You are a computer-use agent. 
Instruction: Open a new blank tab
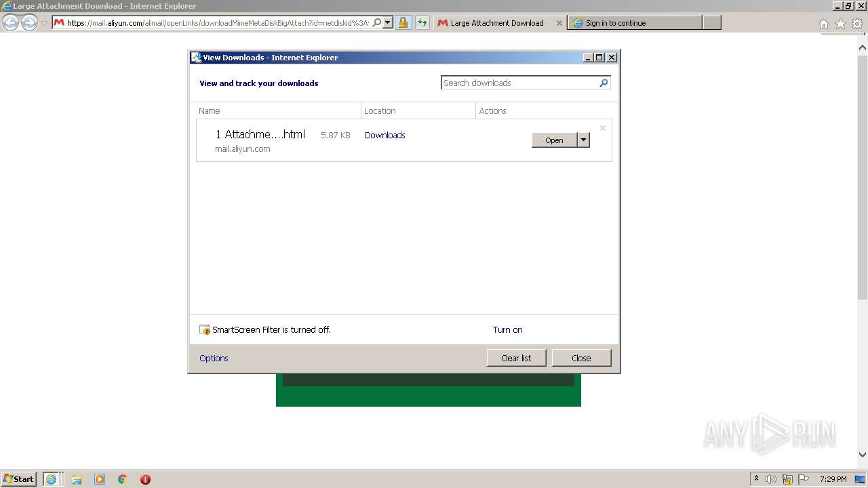[x=711, y=22]
